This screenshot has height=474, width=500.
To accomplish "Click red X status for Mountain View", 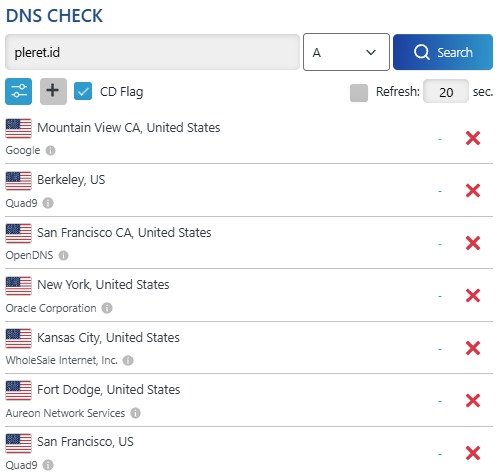I will (473, 138).
